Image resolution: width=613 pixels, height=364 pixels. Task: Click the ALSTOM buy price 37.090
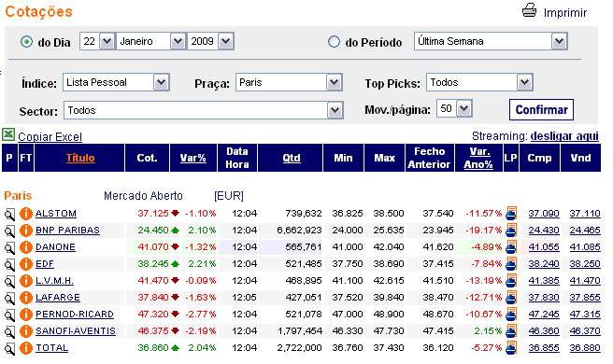[544, 214]
